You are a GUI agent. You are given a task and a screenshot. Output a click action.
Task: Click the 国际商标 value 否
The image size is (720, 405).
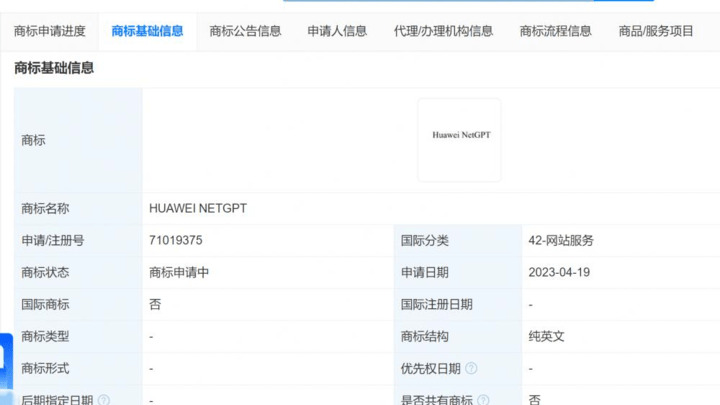point(155,304)
